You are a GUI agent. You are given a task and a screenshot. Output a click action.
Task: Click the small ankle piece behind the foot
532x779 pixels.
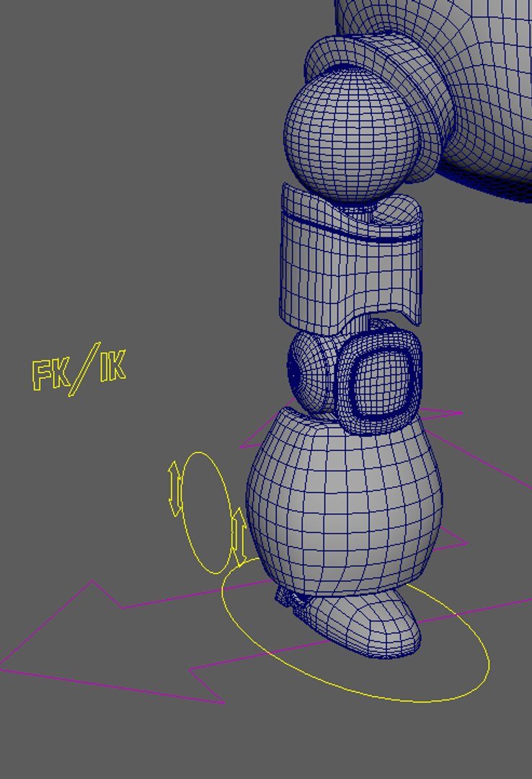(288, 598)
